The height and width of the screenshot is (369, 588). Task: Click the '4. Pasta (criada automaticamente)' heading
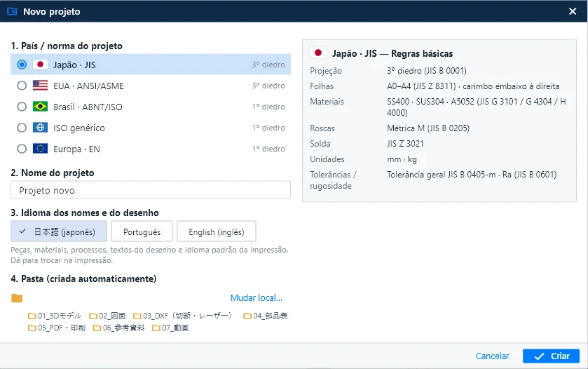[83, 279]
